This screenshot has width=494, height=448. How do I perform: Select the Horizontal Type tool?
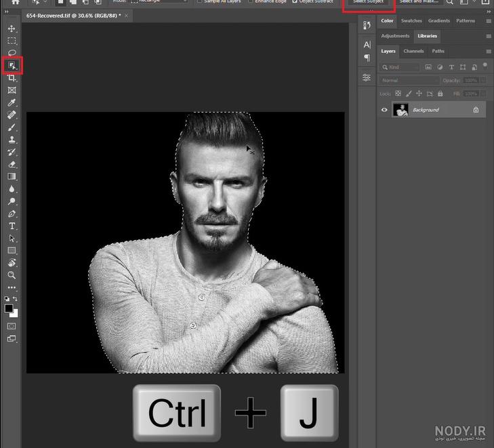12,226
